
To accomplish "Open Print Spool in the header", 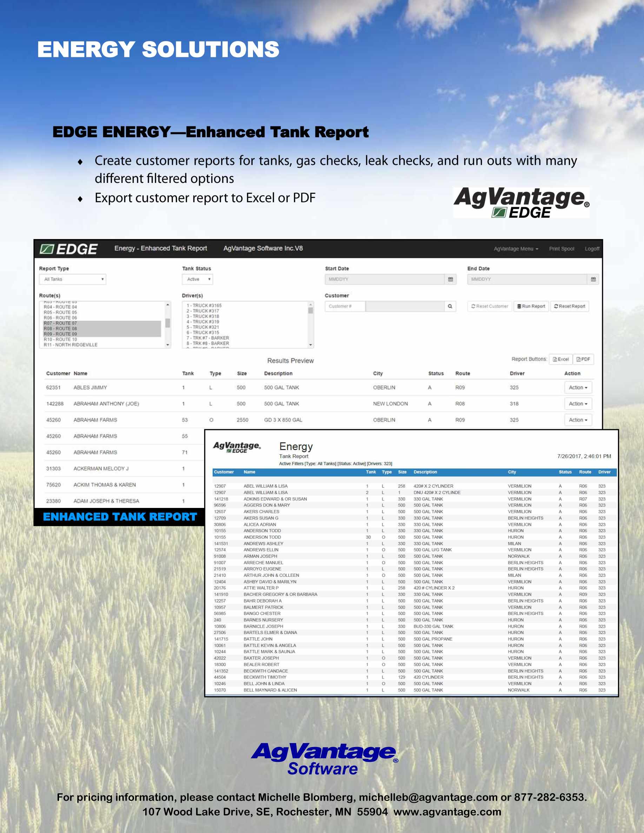I will [561, 249].
